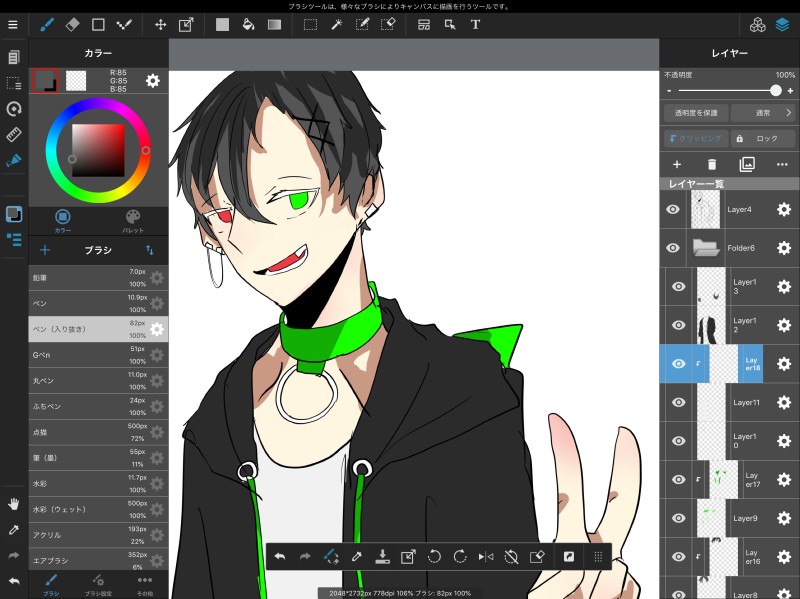
Task: Toggle visibility of Layer18
Action: point(679,364)
